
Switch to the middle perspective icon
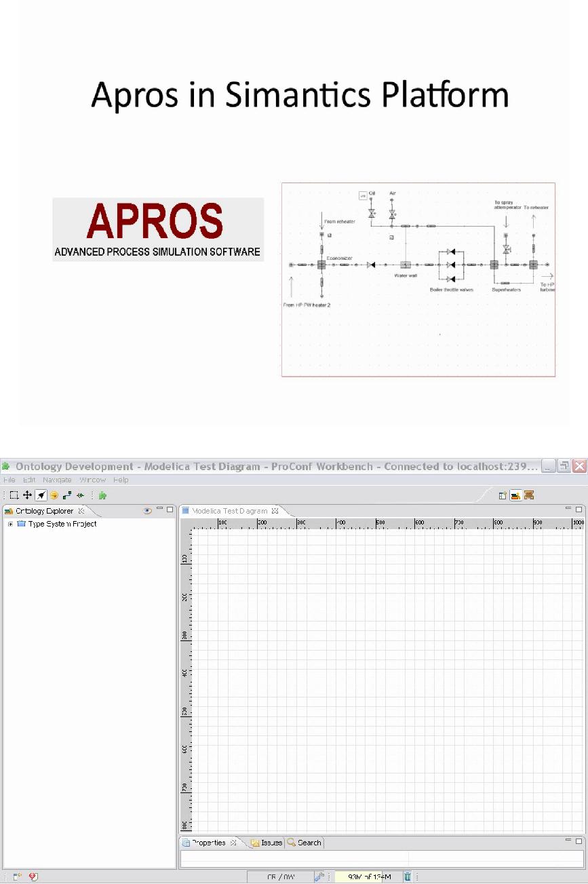(x=516, y=495)
